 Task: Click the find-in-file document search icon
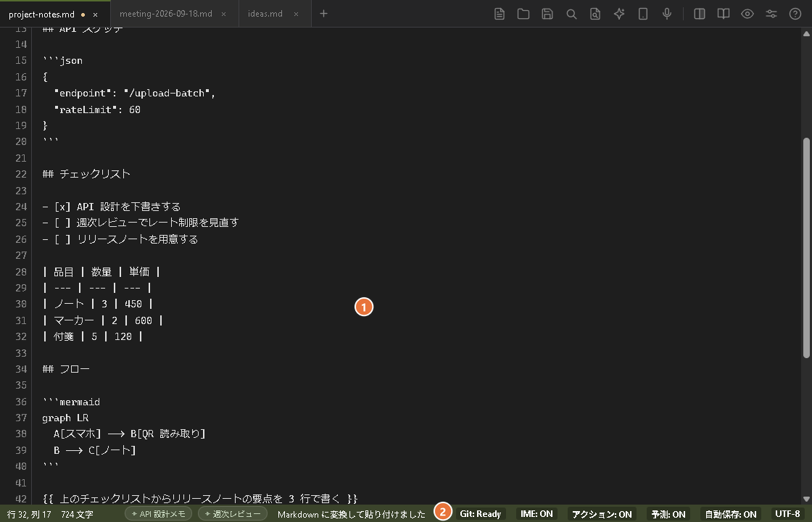point(595,14)
